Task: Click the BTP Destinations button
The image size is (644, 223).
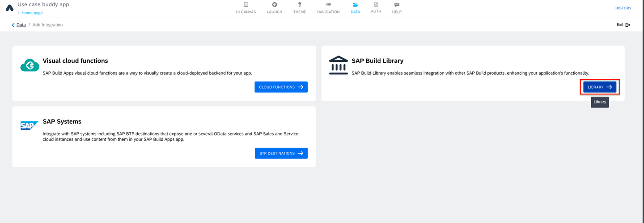Action: coord(281,153)
